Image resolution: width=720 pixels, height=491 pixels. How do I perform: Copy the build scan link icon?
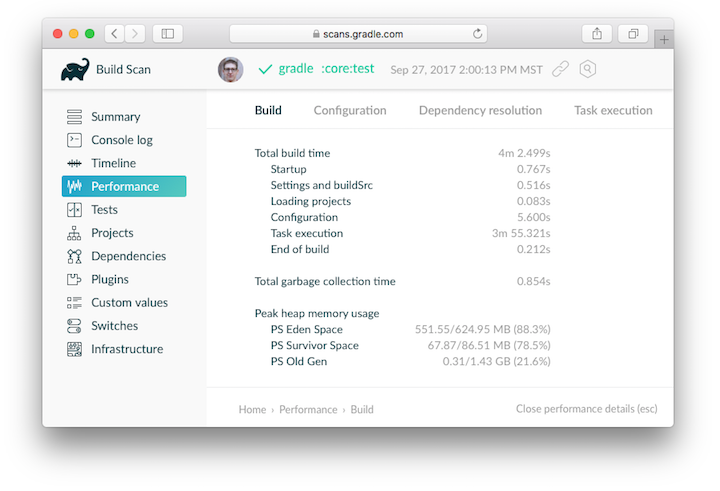pos(560,69)
